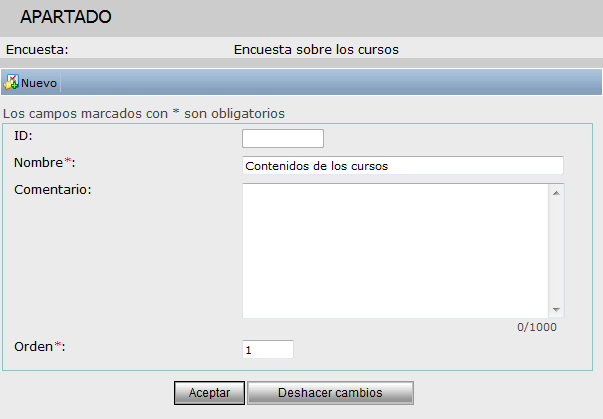The width and height of the screenshot is (603, 419).
Task: Click the APARTADO heading
Action: 66,17
